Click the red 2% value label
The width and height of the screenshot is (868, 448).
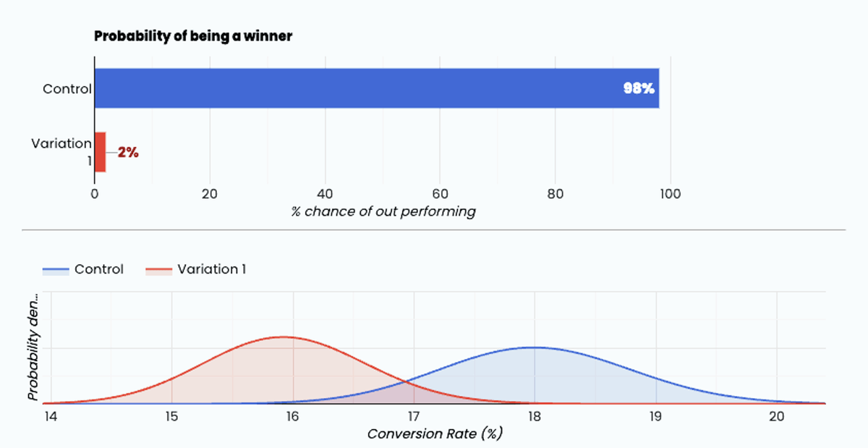[128, 153]
